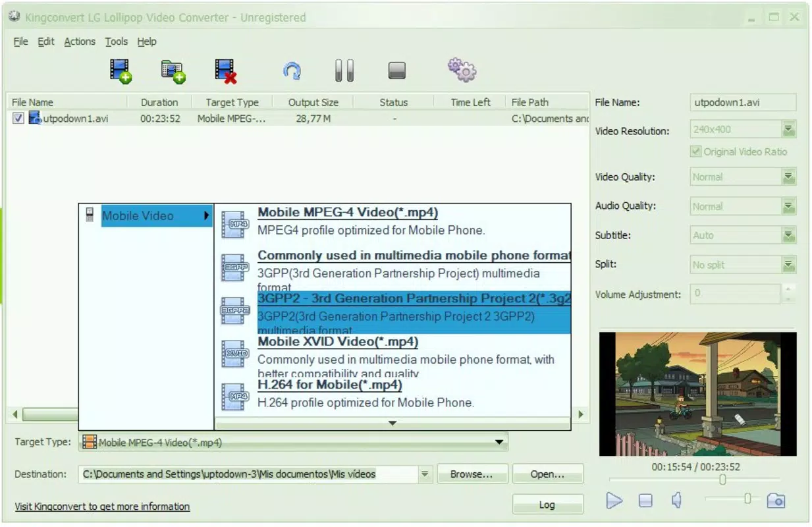Show more formats with the list's down arrow
The image size is (812, 527).
coord(392,423)
